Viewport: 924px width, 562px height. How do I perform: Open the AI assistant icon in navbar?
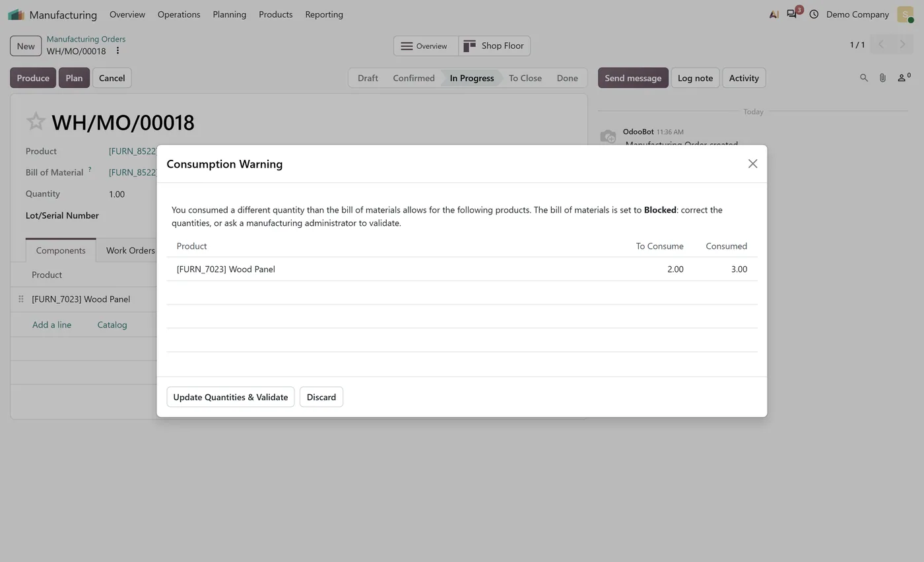(x=774, y=15)
